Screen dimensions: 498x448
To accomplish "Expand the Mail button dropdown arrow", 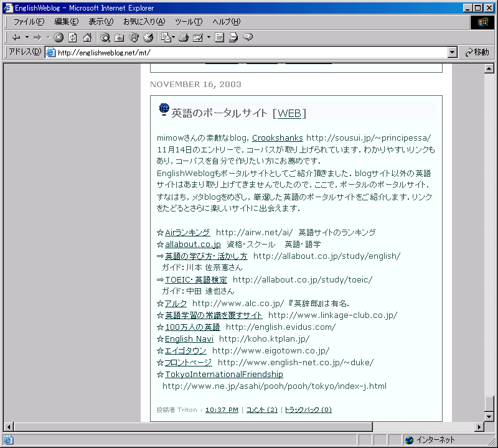I will [173, 37].
